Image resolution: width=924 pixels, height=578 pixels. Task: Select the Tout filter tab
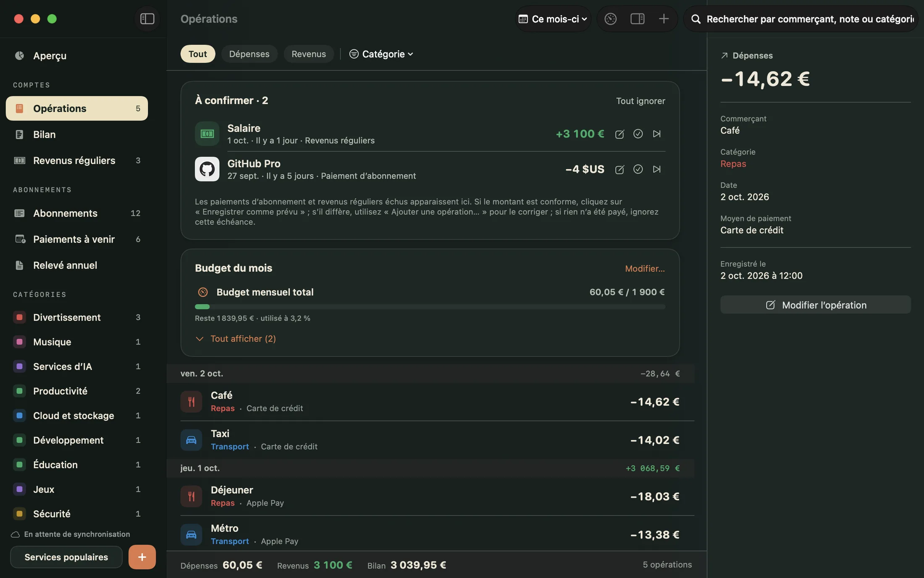coord(197,54)
